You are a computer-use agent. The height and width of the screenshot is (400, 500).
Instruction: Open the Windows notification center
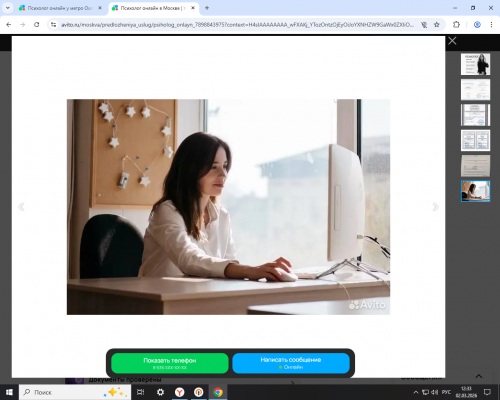(x=487, y=392)
